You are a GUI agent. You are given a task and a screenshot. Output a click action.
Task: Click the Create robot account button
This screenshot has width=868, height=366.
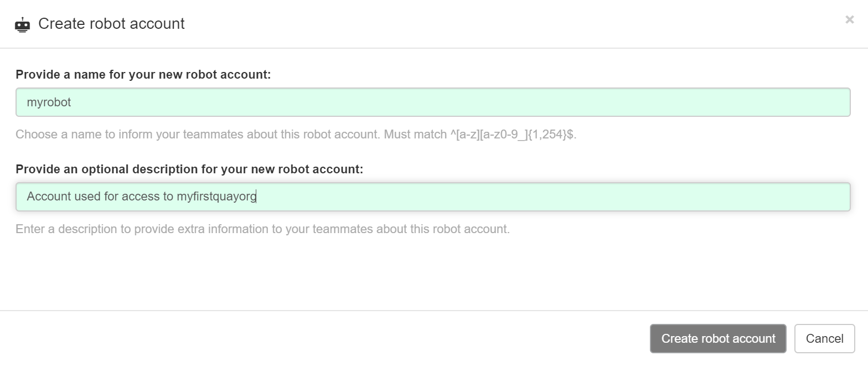click(x=718, y=338)
